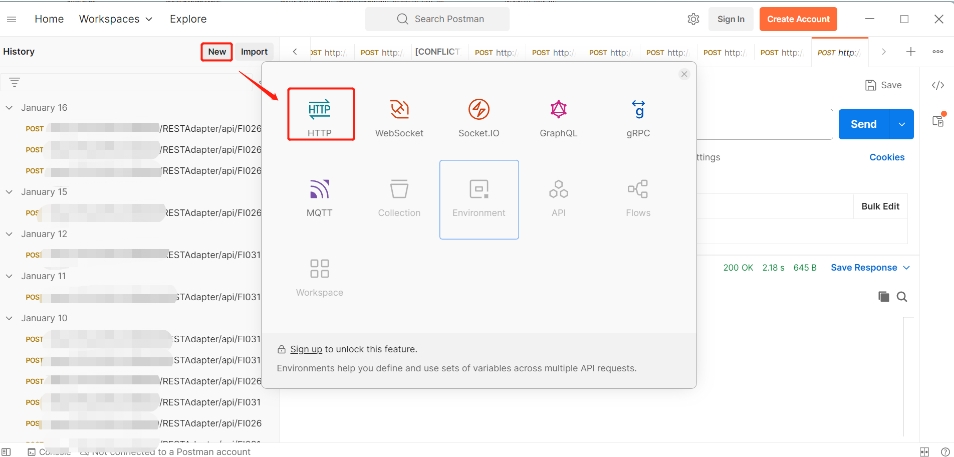954x457 pixels.
Task: Open the January 11 POST history entry
Action: pos(143,297)
